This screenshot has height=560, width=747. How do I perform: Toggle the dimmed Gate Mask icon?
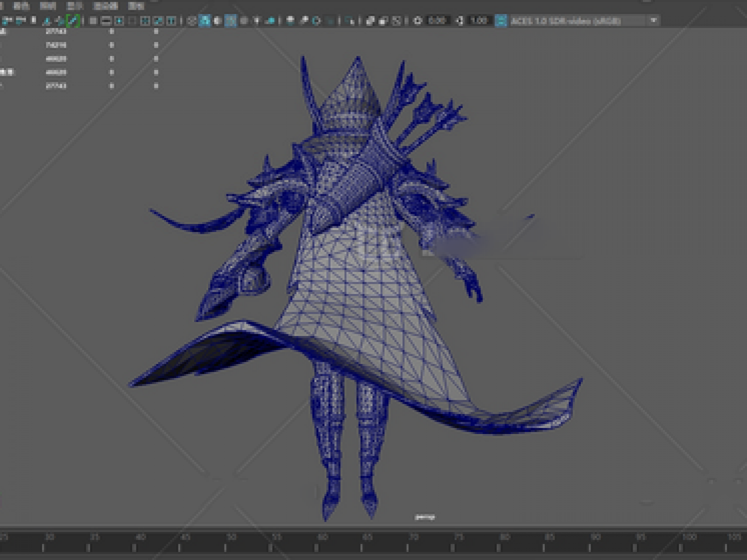click(132, 21)
